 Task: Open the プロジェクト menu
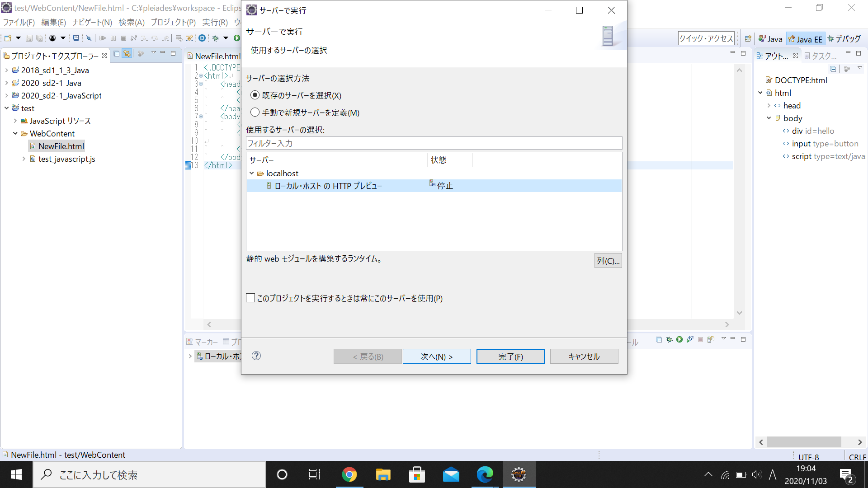coord(172,23)
